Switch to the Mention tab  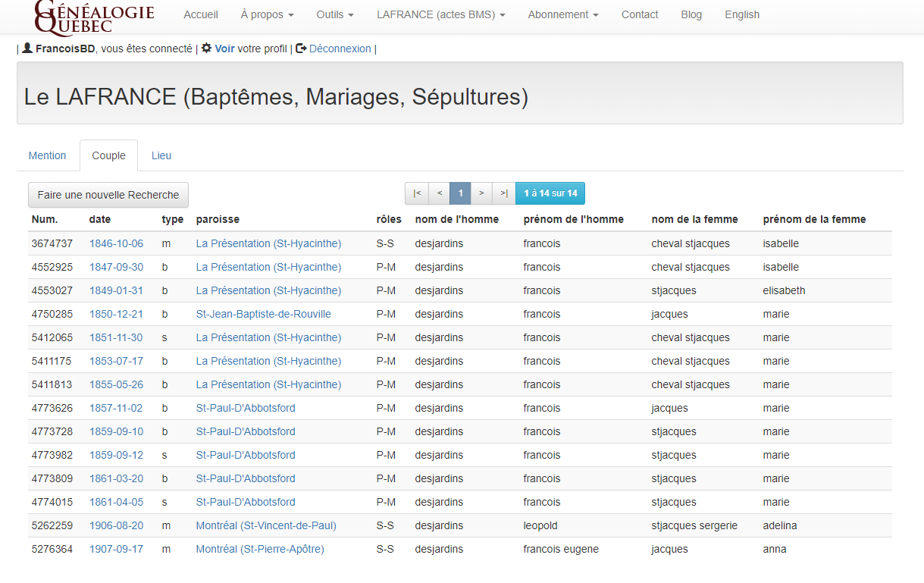[48, 155]
